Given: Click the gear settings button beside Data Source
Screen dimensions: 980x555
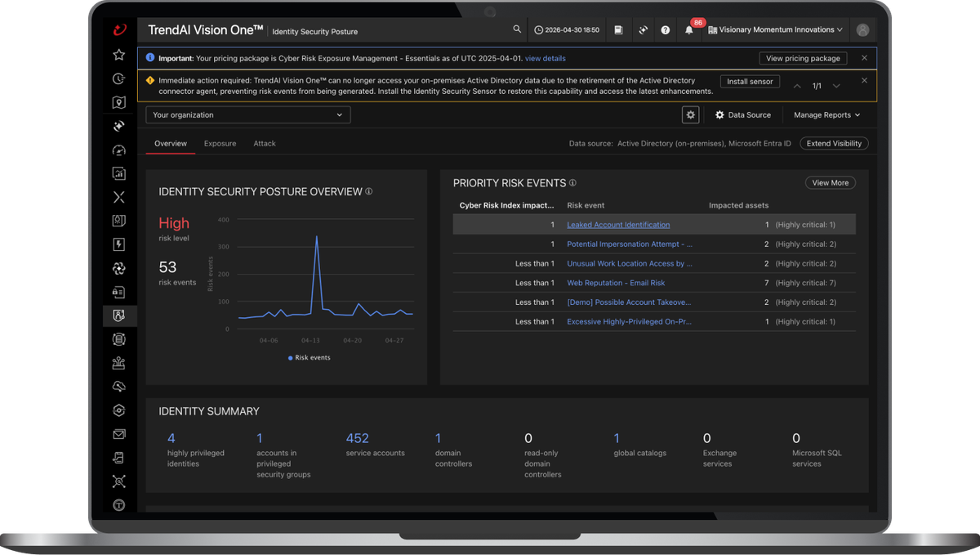Looking at the screenshot, I should point(691,115).
